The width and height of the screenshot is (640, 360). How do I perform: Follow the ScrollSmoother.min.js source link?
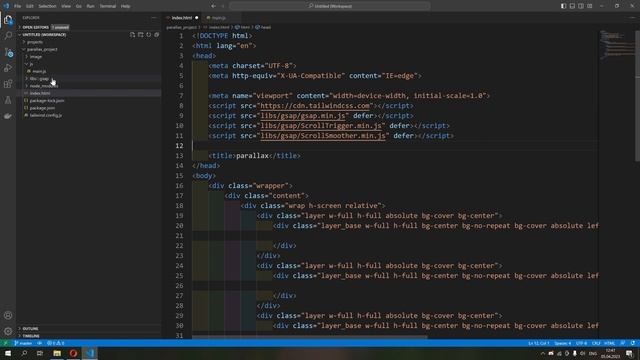pyautogui.click(x=323, y=136)
